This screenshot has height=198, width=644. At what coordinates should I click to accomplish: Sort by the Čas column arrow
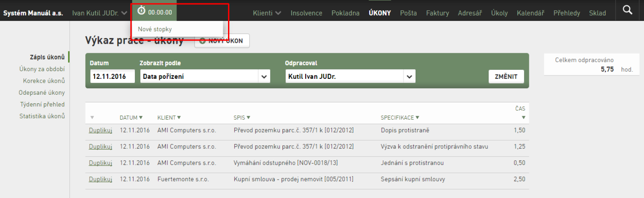point(523,117)
